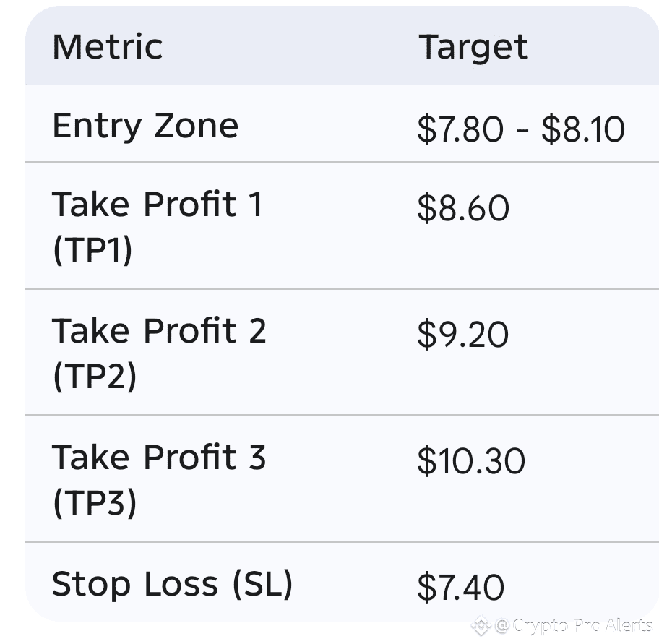Click the $8.60 target value
This screenshot has width=659, height=644.
click(x=463, y=209)
